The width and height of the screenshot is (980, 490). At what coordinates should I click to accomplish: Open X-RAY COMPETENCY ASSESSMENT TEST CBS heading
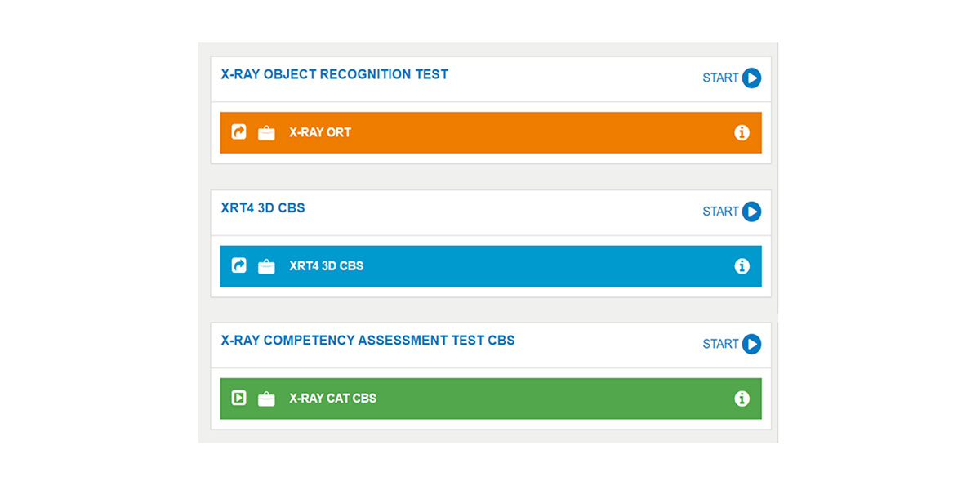pyautogui.click(x=367, y=340)
